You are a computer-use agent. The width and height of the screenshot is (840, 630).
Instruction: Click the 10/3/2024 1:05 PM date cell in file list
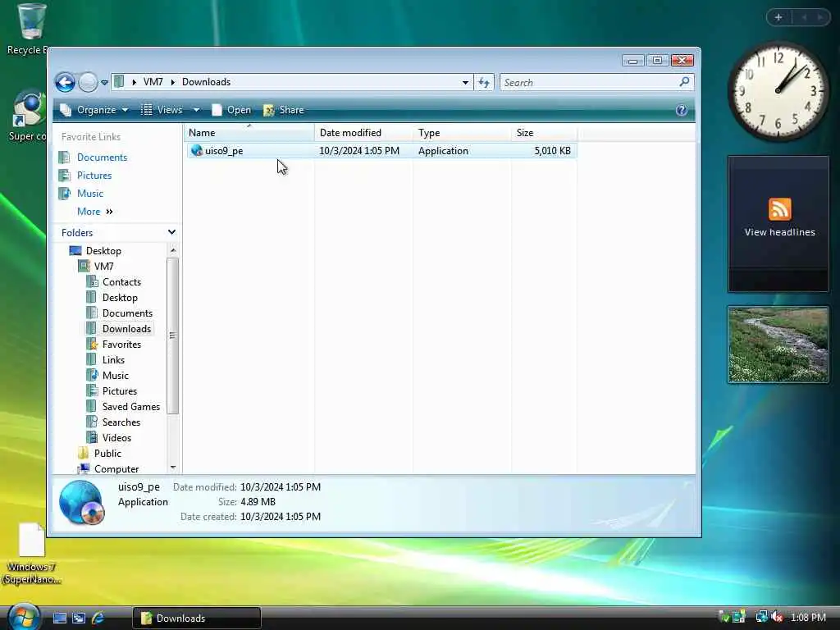pos(359,151)
